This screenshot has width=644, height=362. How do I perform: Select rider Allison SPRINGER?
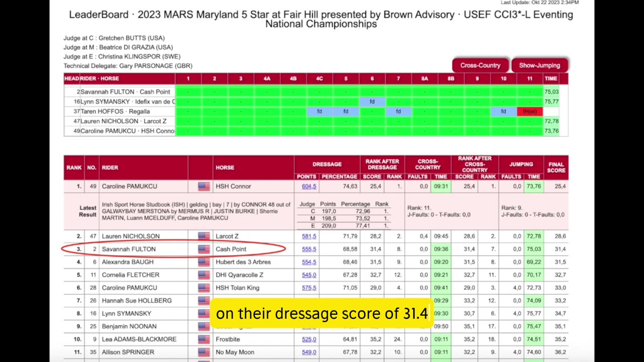click(128, 352)
